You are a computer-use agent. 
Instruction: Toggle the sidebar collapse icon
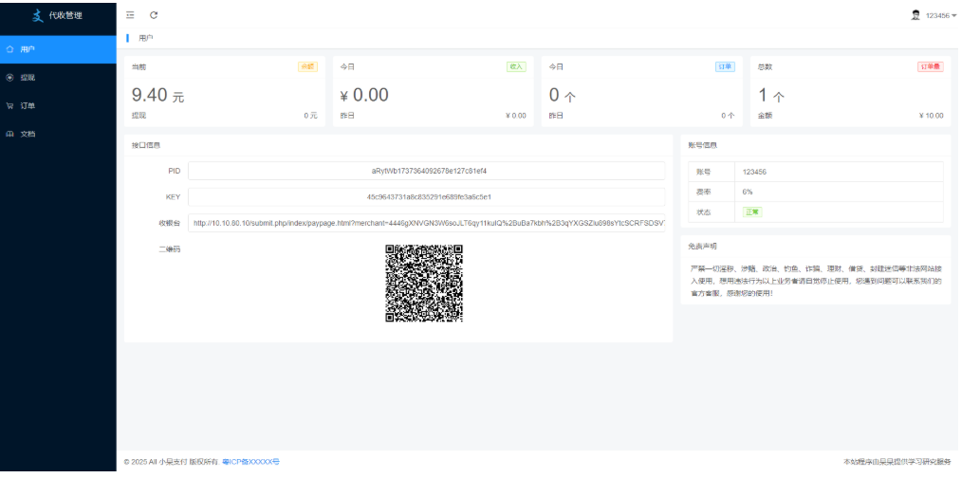(130, 15)
